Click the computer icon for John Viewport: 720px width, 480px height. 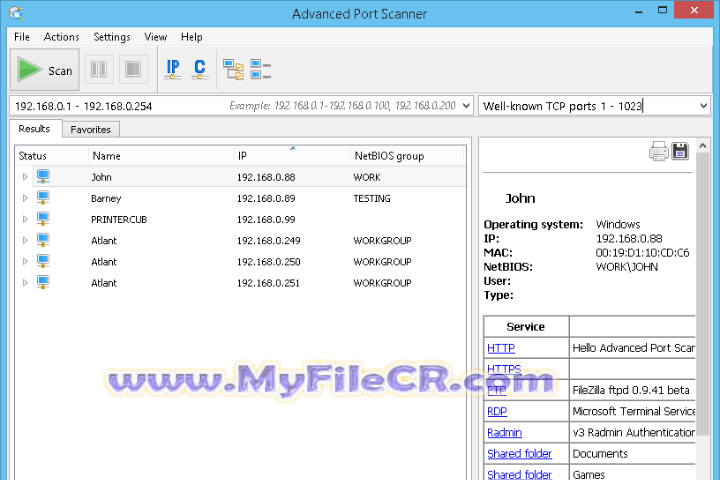(x=43, y=176)
